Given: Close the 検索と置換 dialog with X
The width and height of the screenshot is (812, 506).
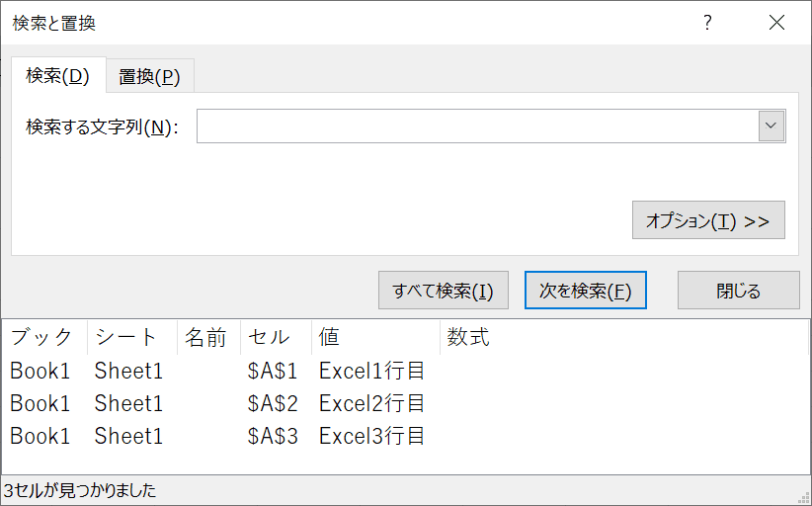Looking at the screenshot, I should [x=776, y=23].
